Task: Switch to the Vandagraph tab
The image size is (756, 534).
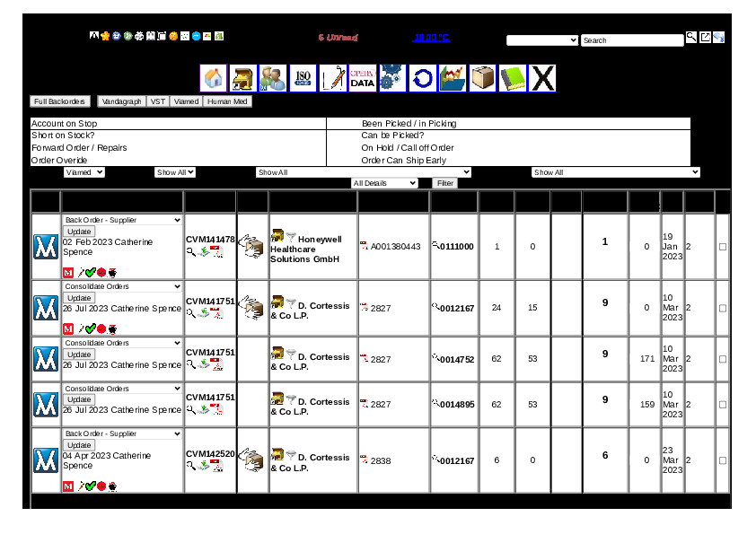Action: coord(121,101)
